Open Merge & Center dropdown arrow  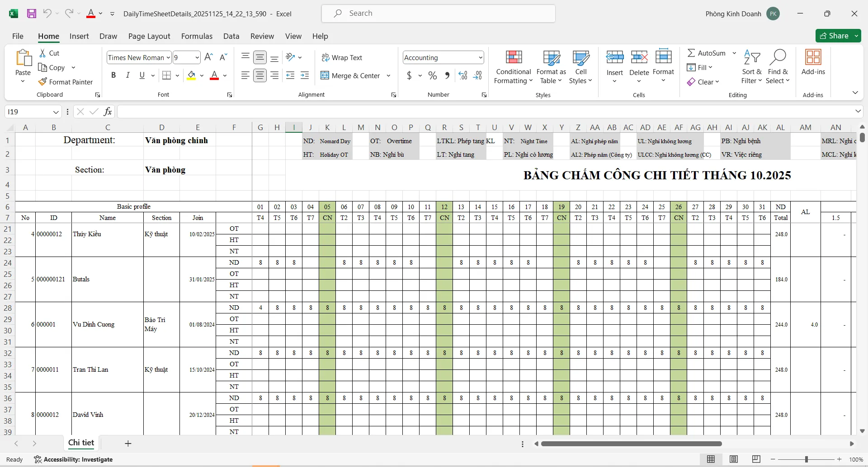coord(388,75)
